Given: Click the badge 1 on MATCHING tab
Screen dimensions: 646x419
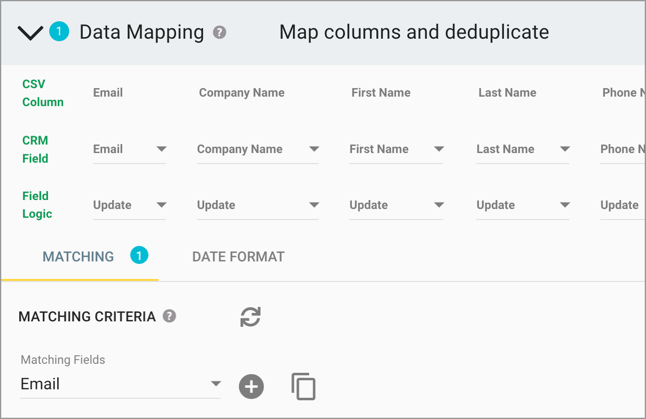Looking at the screenshot, I should (x=139, y=255).
